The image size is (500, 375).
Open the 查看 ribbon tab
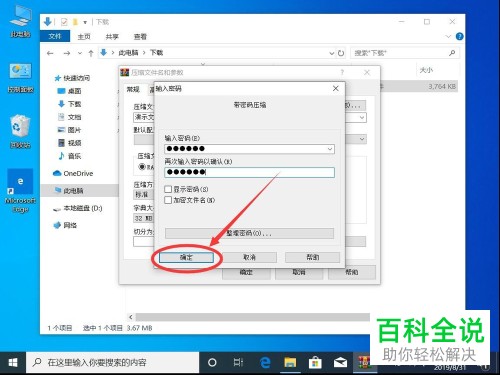point(140,37)
